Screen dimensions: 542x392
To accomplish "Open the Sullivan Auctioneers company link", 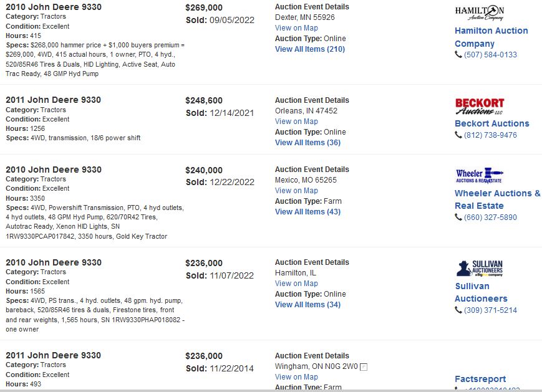I will point(481,292).
